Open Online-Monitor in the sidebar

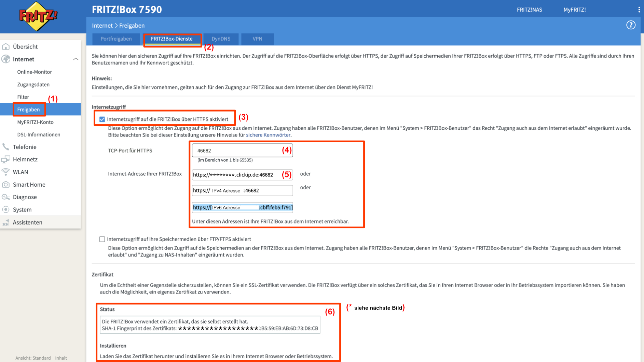35,72
